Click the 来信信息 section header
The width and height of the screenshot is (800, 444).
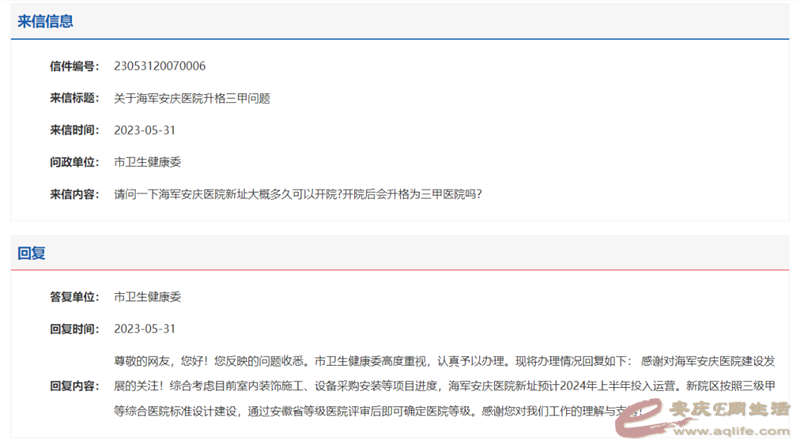[45, 21]
